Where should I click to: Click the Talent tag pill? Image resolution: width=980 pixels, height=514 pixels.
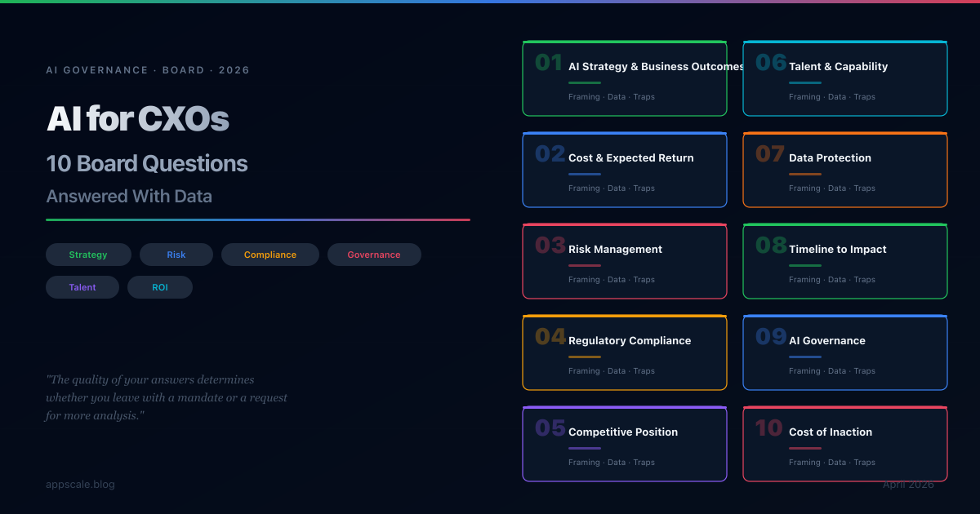pyautogui.click(x=82, y=287)
